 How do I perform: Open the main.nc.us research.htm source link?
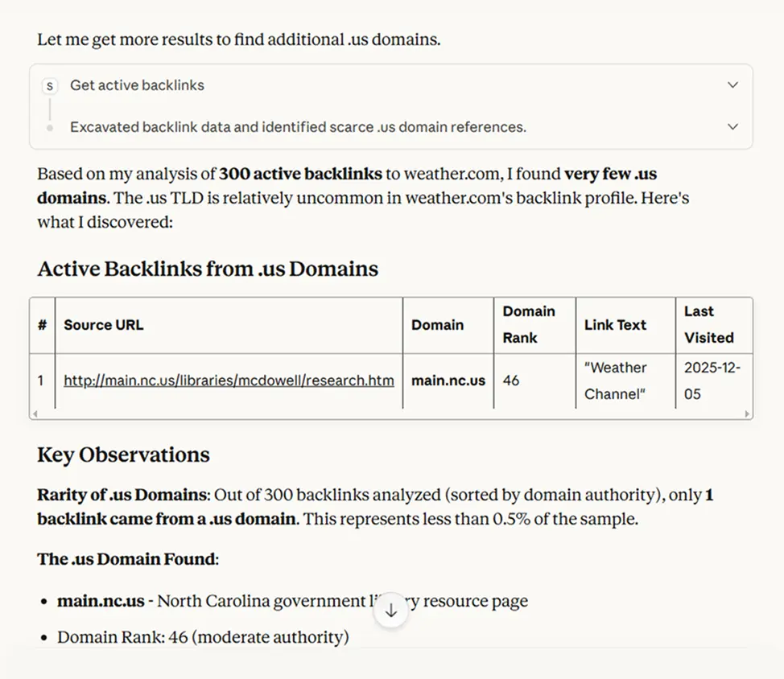[x=229, y=381]
